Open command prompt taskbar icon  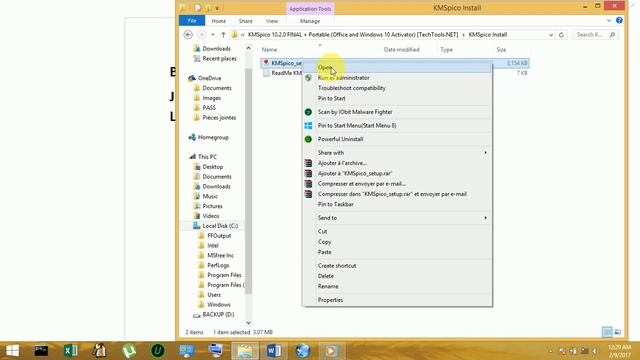coord(41,351)
